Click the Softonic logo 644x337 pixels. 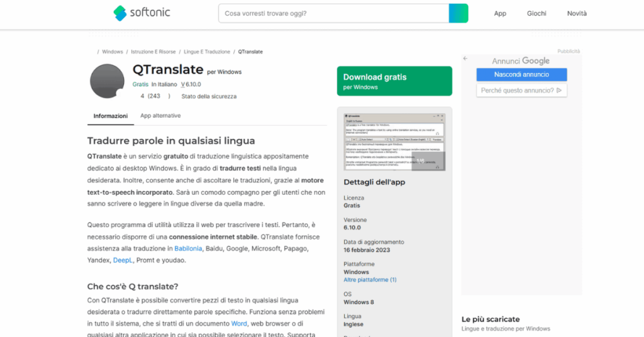[x=142, y=13]
